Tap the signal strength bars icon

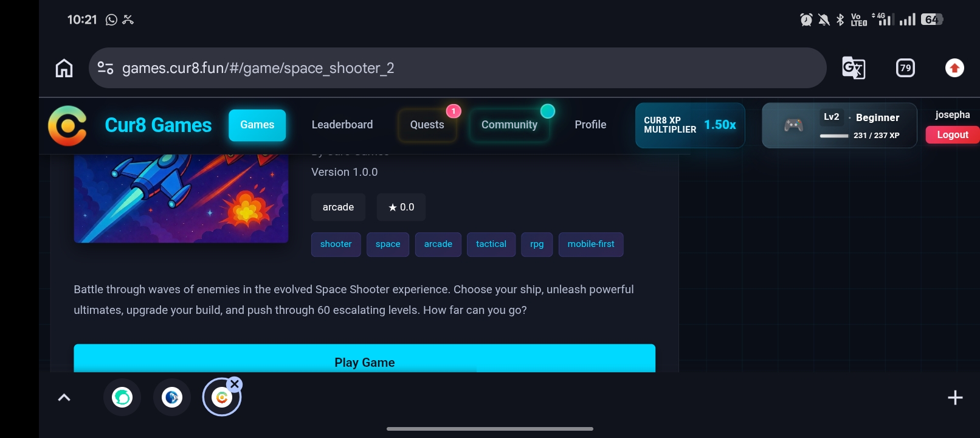[907, 20]
